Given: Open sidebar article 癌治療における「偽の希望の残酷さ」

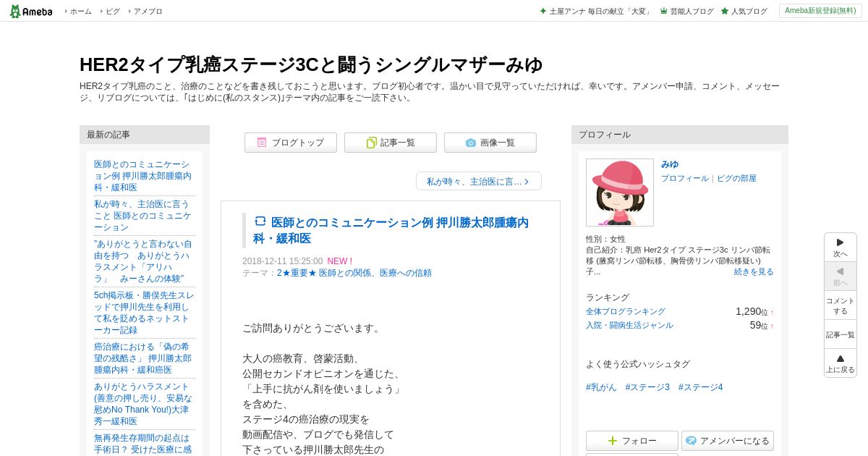Looking at the screenshot, I should pyautogui.click(x=143, y=358).
